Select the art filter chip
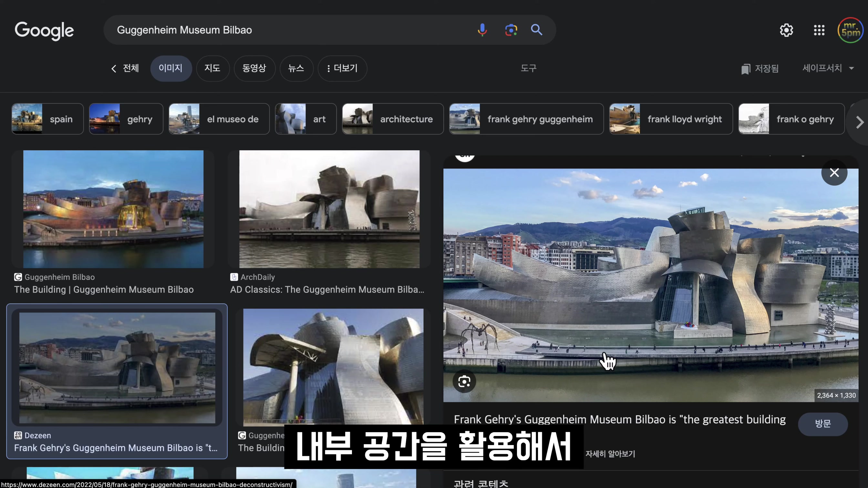 [x=305, y=119]
